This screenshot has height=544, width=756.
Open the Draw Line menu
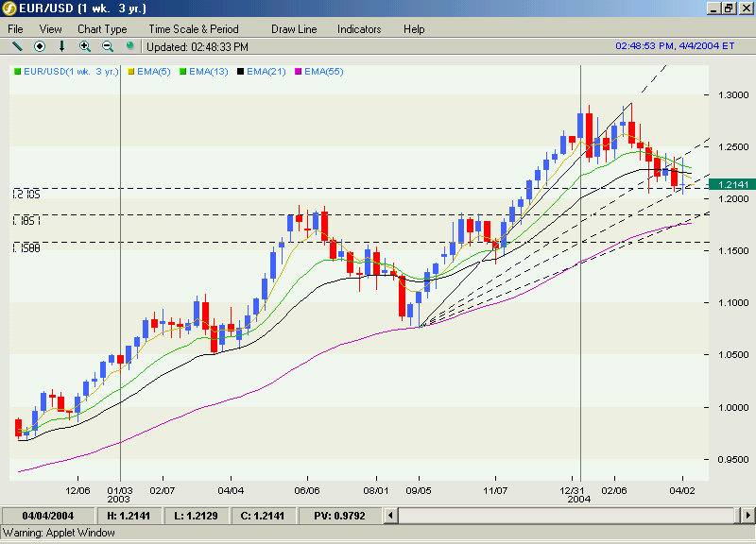294,29
